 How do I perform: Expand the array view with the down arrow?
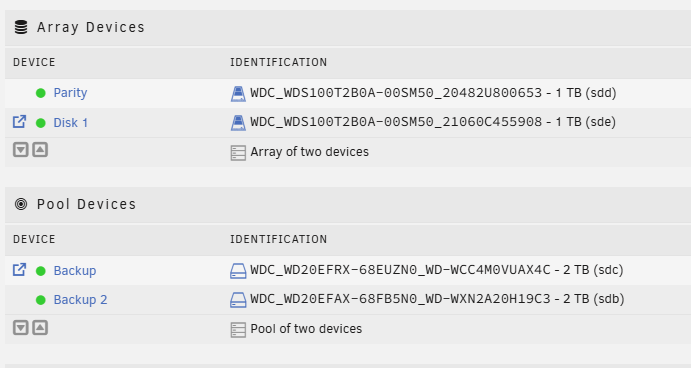(21, 150)
